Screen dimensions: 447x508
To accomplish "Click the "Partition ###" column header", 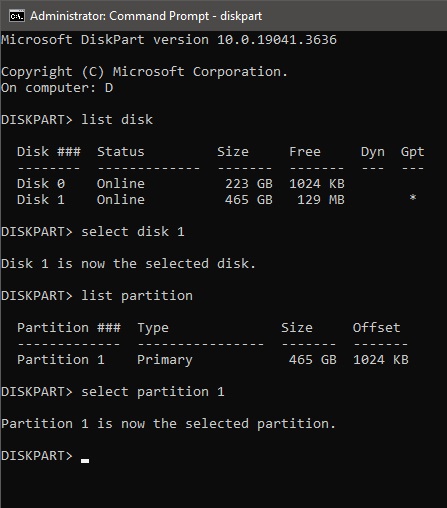I will point(69,328).
